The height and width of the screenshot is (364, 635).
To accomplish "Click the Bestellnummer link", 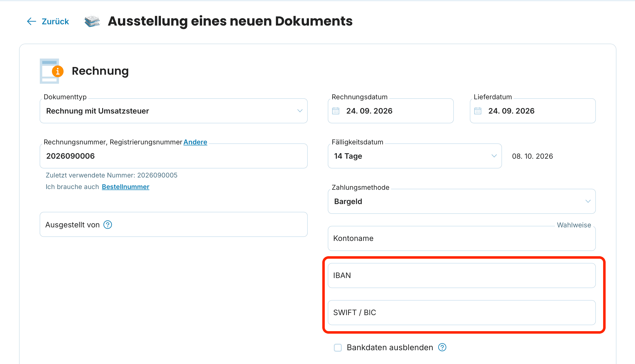I will 125,187.
